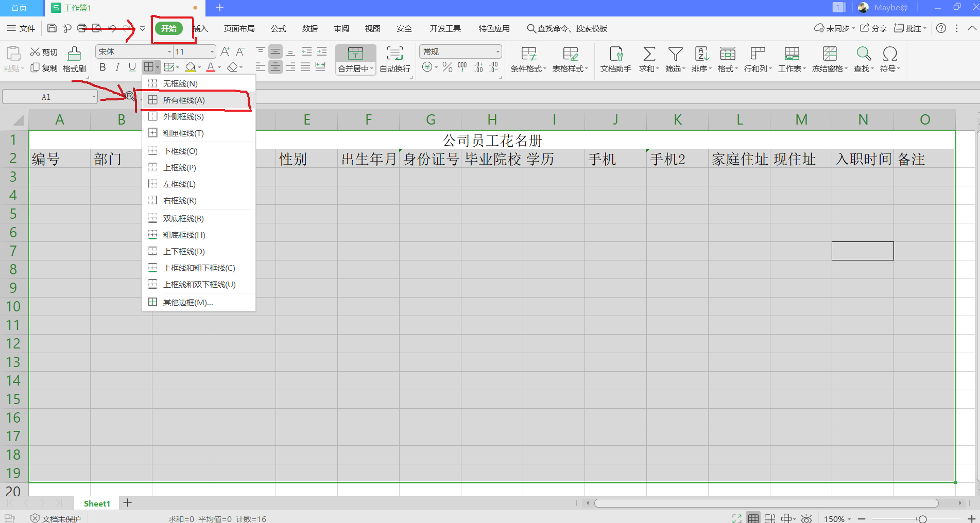The height and width of the screenshot is (523, 980).
Task: Click the search commands (查找命令) field
Action: point(567,28)
